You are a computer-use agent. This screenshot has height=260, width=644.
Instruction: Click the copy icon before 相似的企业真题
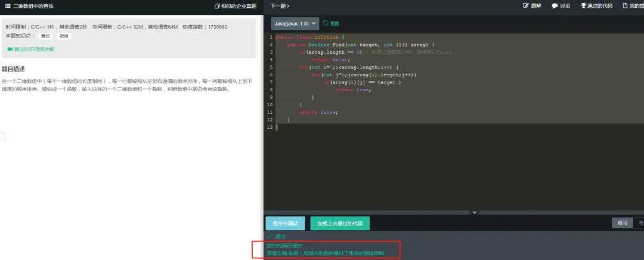coord(217,6)
